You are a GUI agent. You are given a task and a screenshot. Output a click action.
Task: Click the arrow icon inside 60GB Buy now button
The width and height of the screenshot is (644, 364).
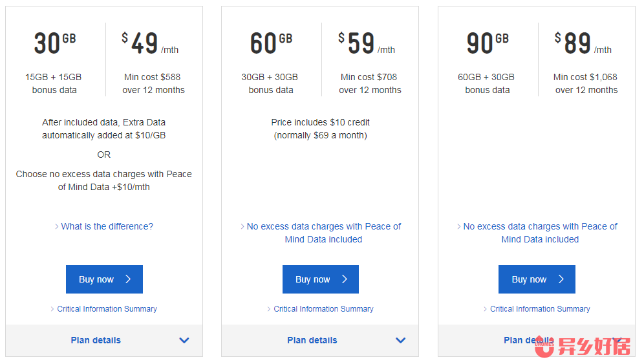[345, 279]
